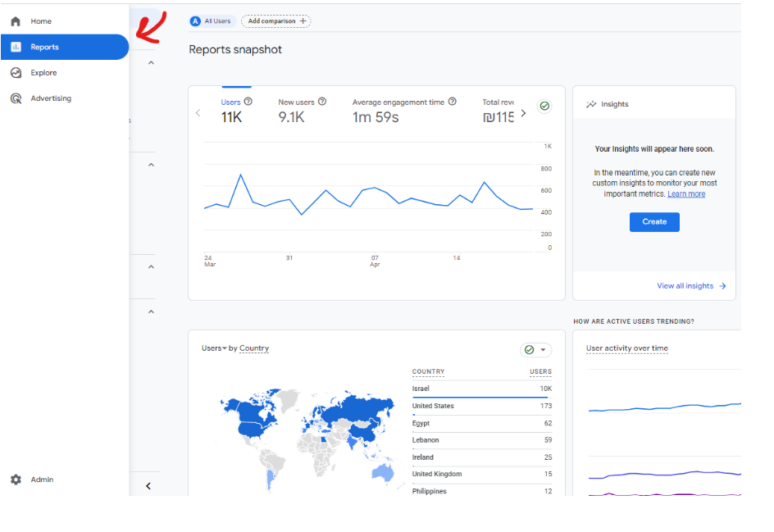Click the help icon beside New users
Image resolution: width=774 pixels, height=532 pixels.
pos(322,101)
